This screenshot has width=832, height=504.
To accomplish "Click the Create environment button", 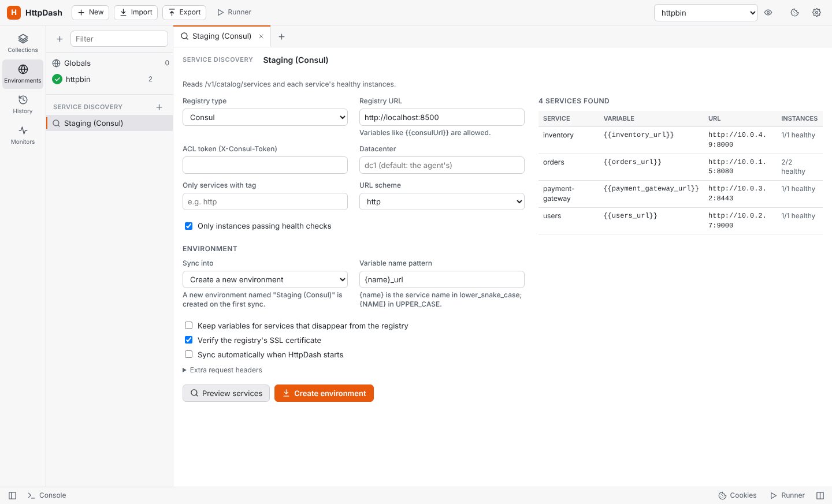I will tap(324, 393).
